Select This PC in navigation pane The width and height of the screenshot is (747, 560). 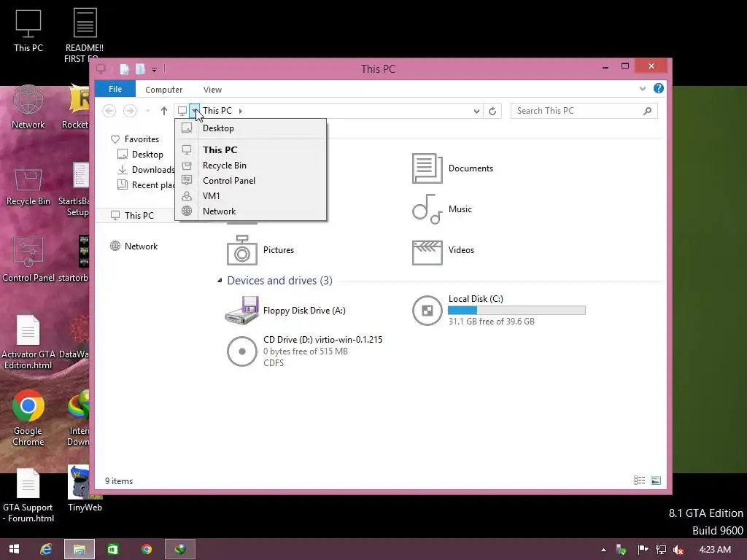[135, 215]
